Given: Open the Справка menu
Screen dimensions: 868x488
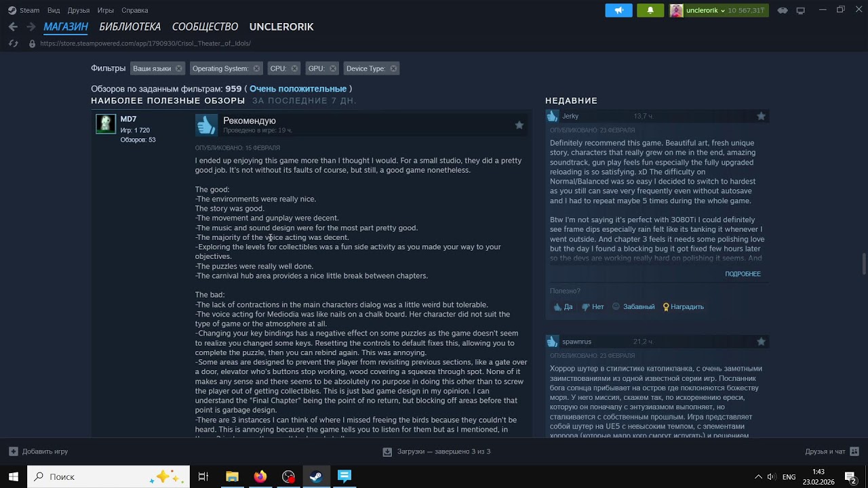Looking at the screenshot, I should tap(134, 10).
